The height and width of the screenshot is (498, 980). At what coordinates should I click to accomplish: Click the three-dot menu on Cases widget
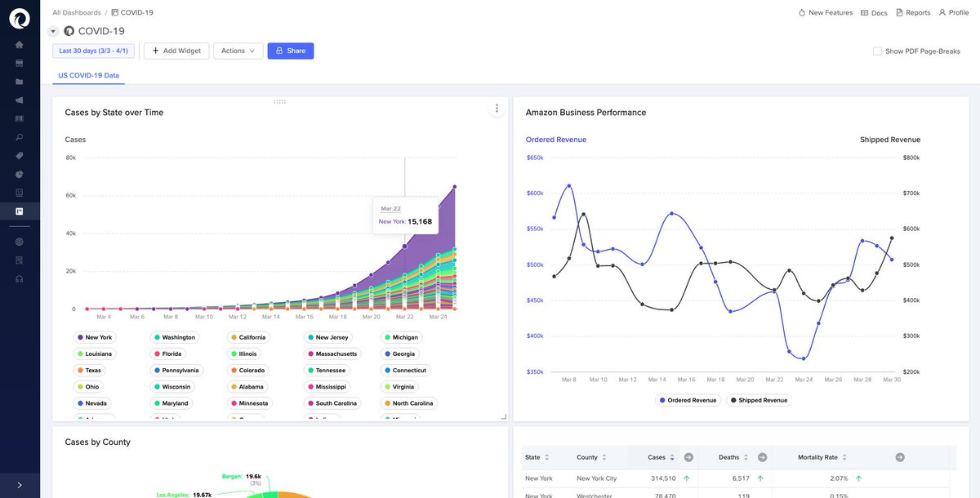point(496,107)
